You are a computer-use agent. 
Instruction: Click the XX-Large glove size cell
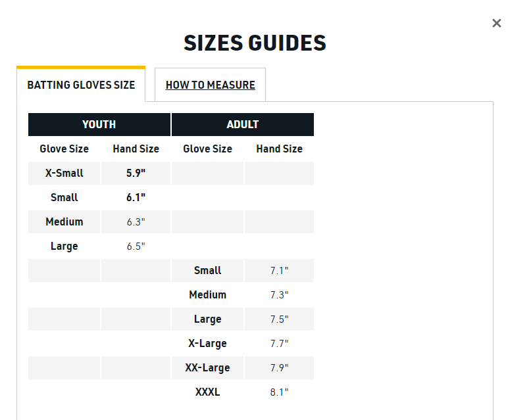[207, 367]
